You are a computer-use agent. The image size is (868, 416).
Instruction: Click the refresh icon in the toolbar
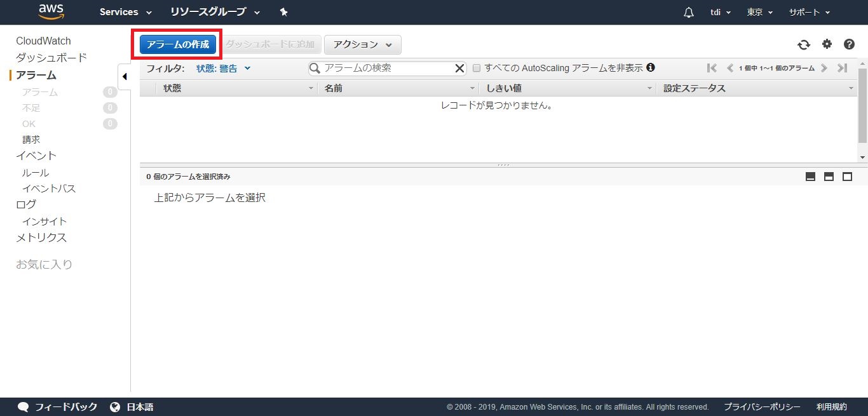tap(804, 44)
